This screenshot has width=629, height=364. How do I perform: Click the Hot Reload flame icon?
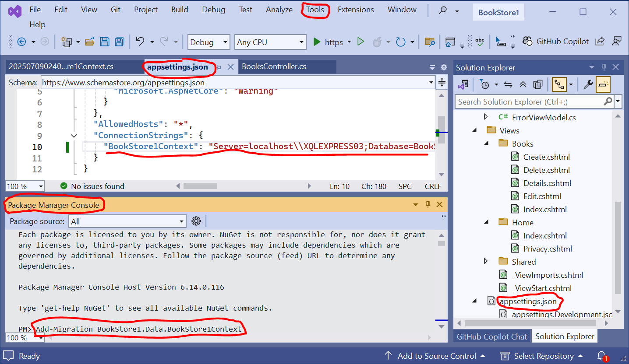point(376,42)
